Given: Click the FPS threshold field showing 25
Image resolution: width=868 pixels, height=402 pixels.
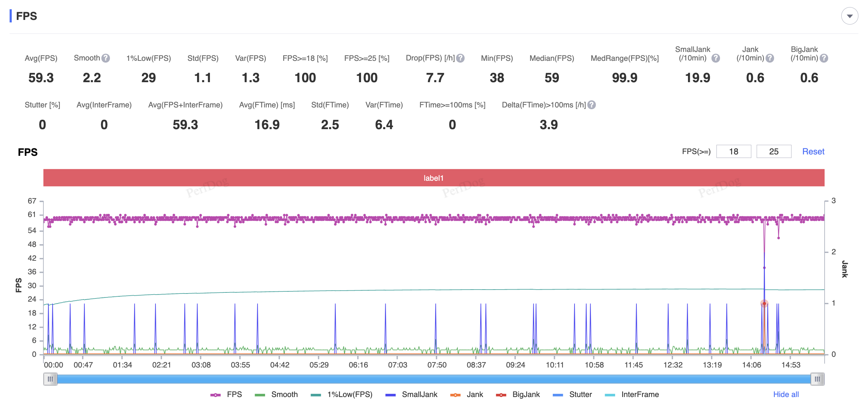Looking at the screenshot, I should pos(774,152).
